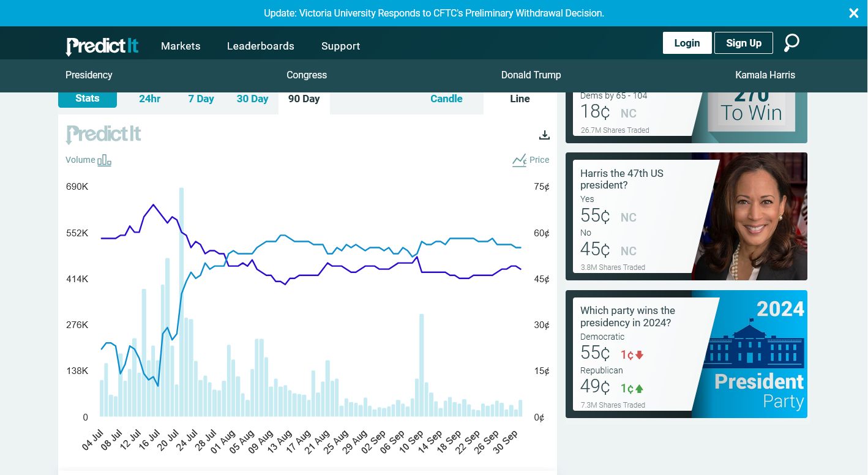
Task: Click the tallest volume bar near 20 Jul
Action: [x=182, y=306]
